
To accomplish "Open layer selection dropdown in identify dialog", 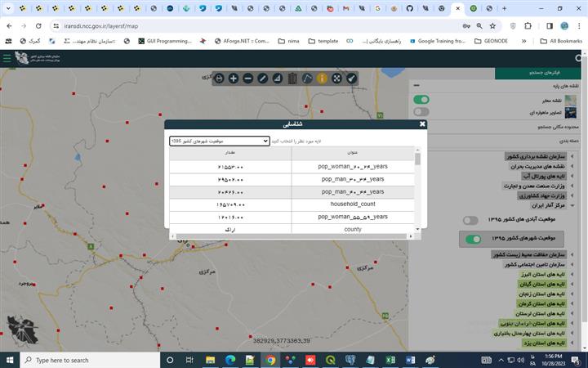I will 220,141.
